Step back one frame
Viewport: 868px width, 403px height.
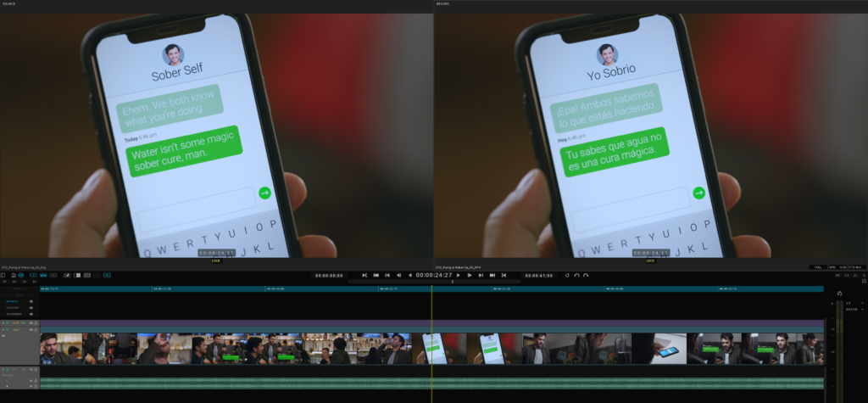pyautogui.click(x=398, y=276)
